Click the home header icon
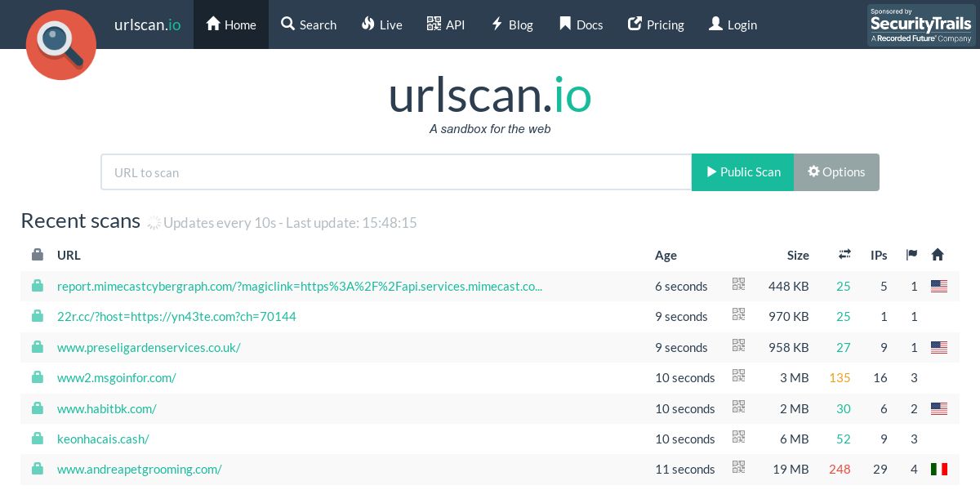Image resolution: width=980 pixels, height=490 pixels. 938,255
